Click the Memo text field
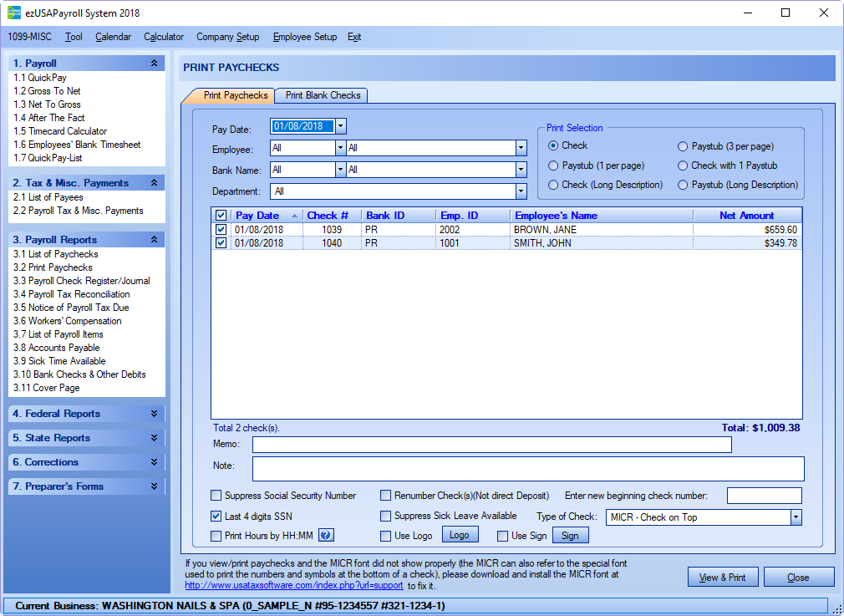The width and height of the screenshot is (844, 616). click(x=491, y=445)
